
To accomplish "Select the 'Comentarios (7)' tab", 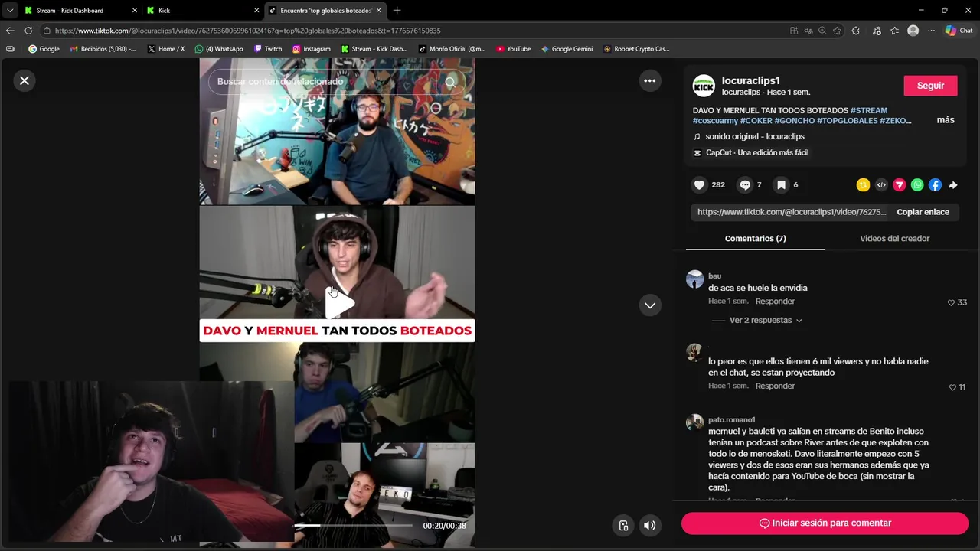I will pos(755,238).
